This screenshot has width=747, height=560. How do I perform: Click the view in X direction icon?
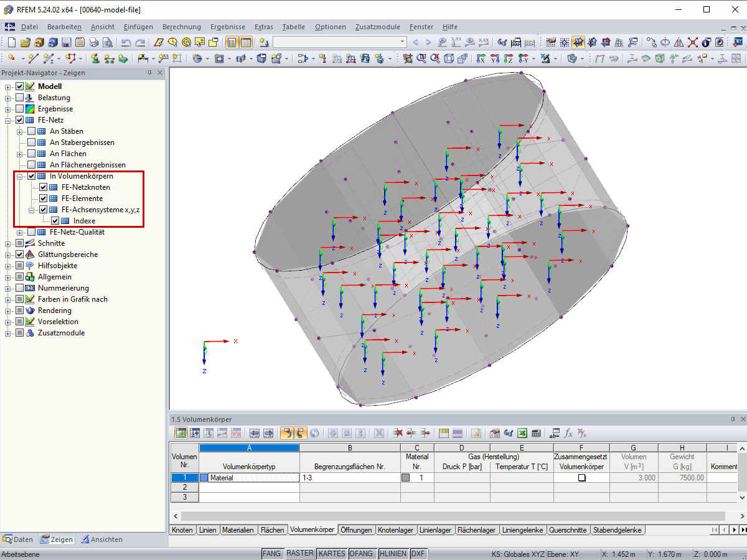(x=482, y=58)
